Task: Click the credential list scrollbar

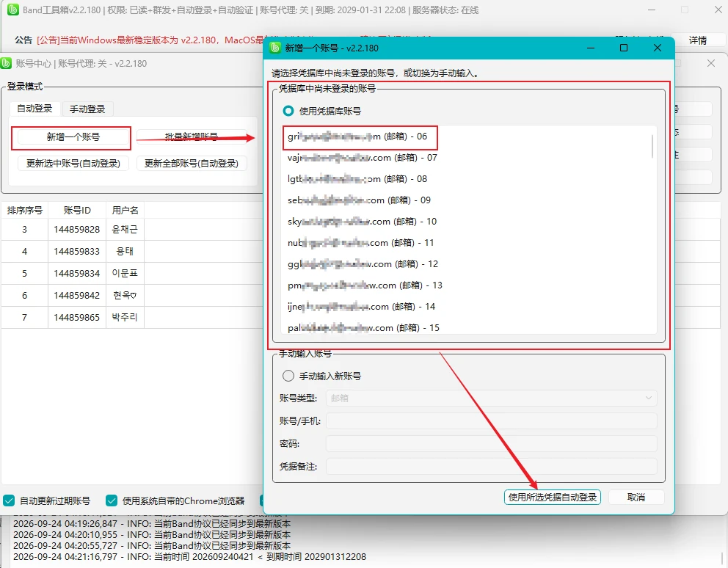Action: pos(652,146)
